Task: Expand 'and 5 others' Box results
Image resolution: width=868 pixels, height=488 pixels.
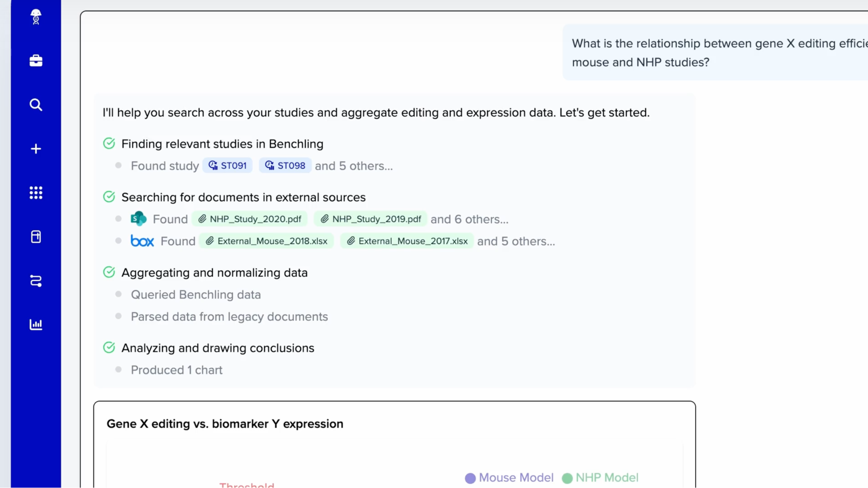Action: (516, 242)
